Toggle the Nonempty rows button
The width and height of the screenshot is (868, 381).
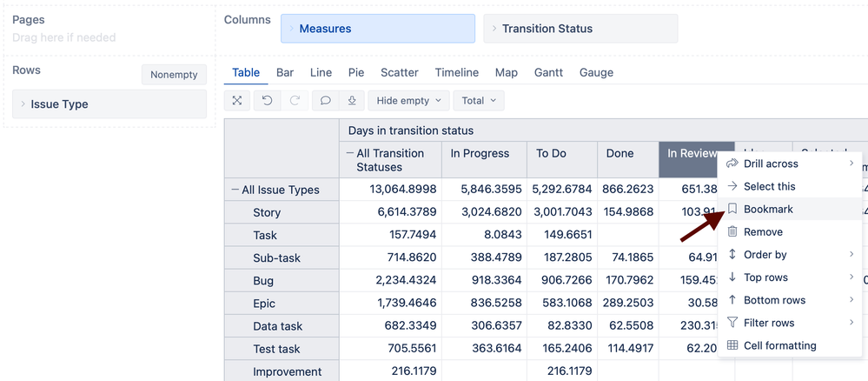pyautogui.click(x=174, y=75)
